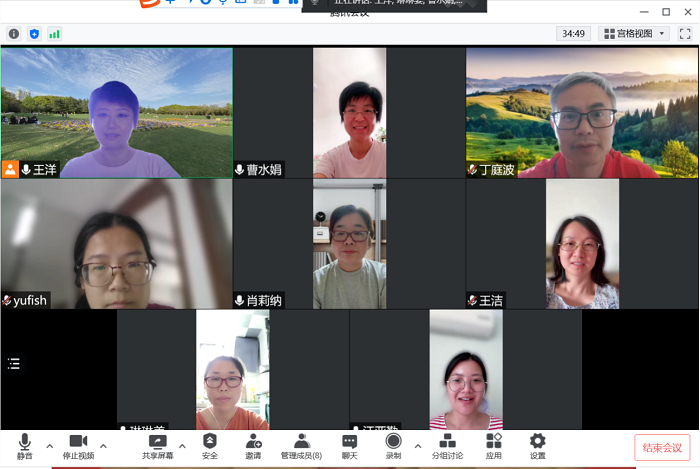The height and width of the screenshot is (469, 700).
Task: Stop video with 停止视频 button
Action: tap(78, 445)
